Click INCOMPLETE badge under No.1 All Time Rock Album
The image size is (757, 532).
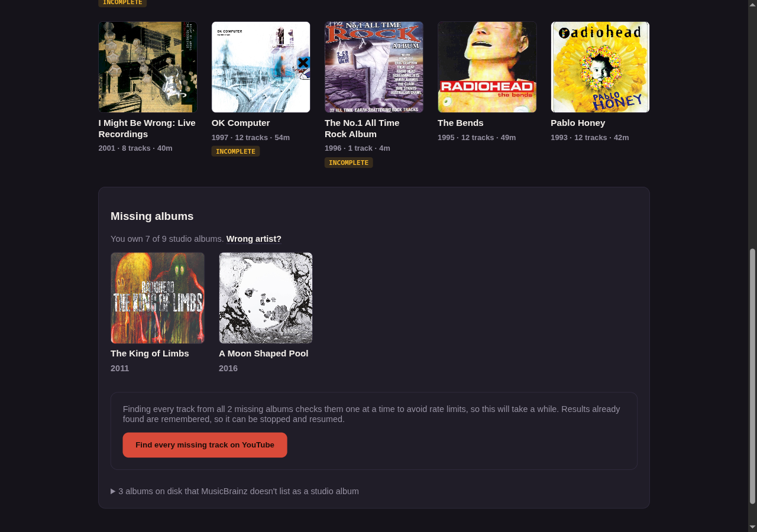coord(348,163)
